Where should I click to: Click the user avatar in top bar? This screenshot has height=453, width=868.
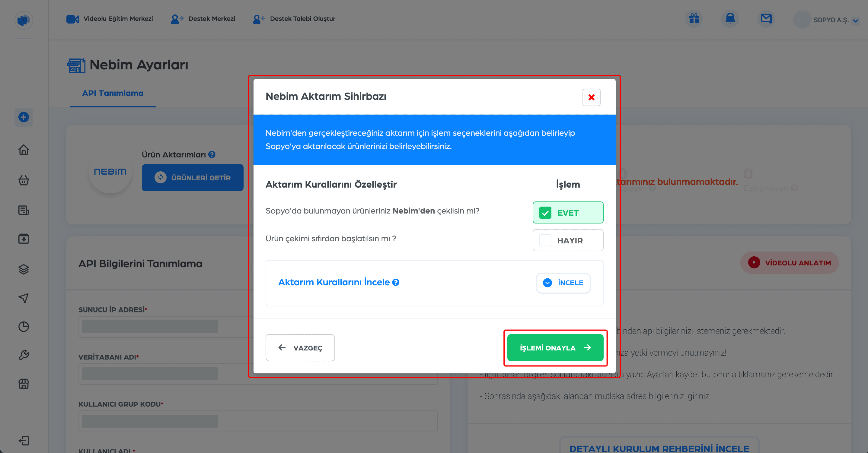[802, 20]
